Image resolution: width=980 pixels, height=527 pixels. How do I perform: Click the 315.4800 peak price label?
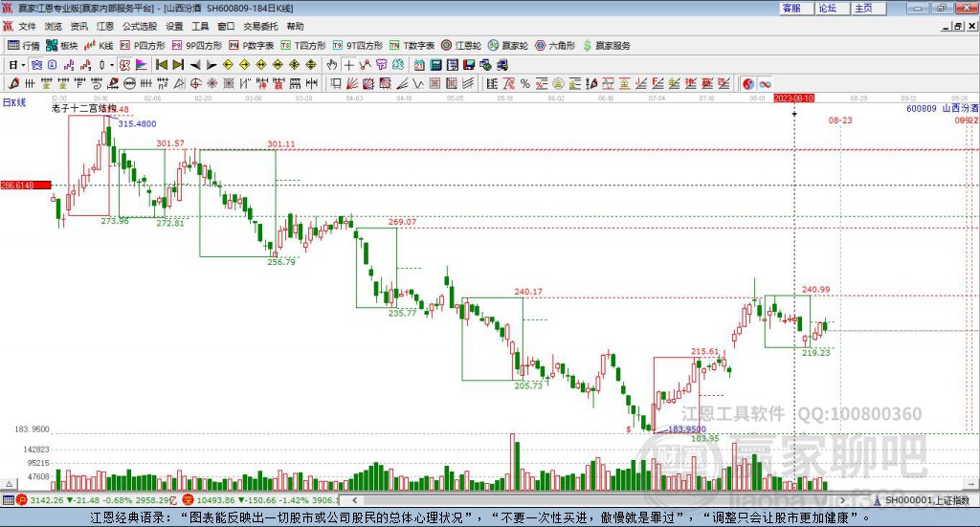pyautogui.click(x=137, y=123)
